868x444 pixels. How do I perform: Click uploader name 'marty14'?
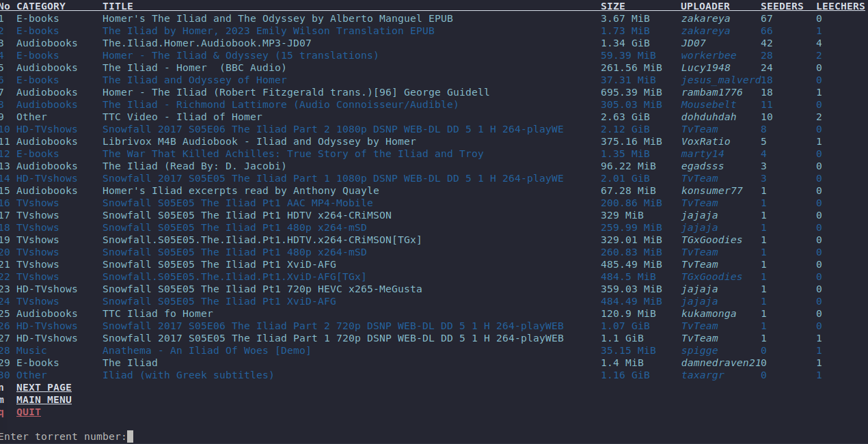pos(703,154)
